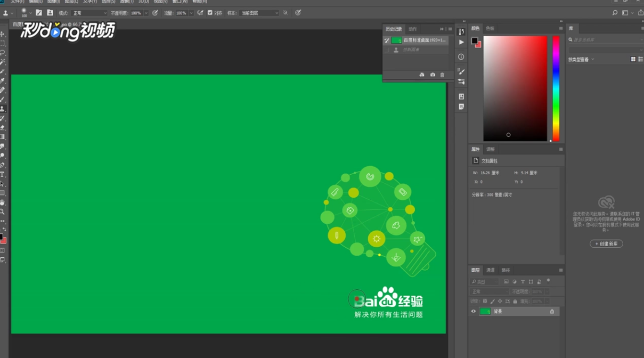Select the Path Selection arrow tool
This screenshot has width=644, height=358.
(x=3, y=184)
